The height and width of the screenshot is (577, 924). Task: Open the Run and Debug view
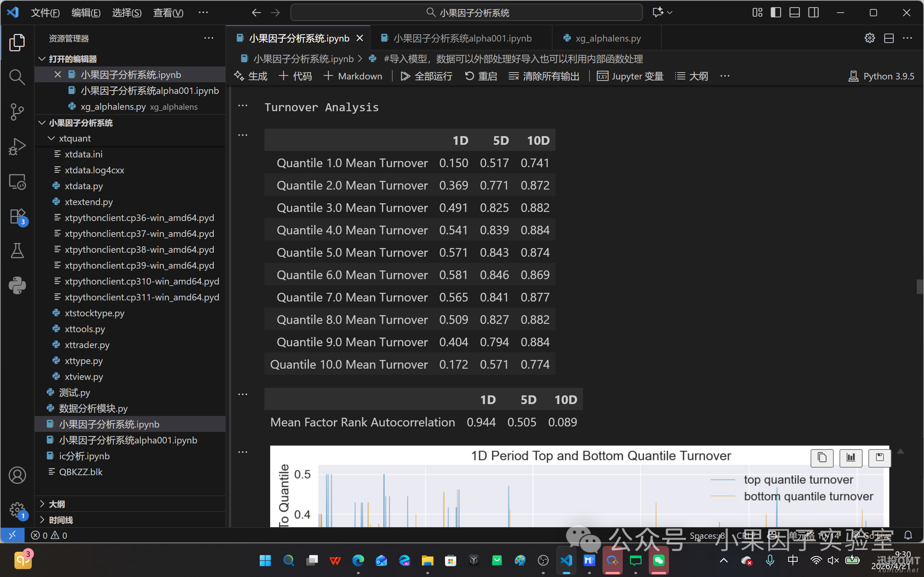[x=17, y=147]
